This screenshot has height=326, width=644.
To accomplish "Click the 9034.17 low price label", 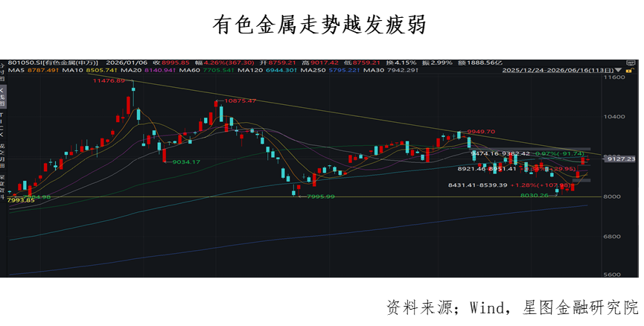I will pos(186,162).
